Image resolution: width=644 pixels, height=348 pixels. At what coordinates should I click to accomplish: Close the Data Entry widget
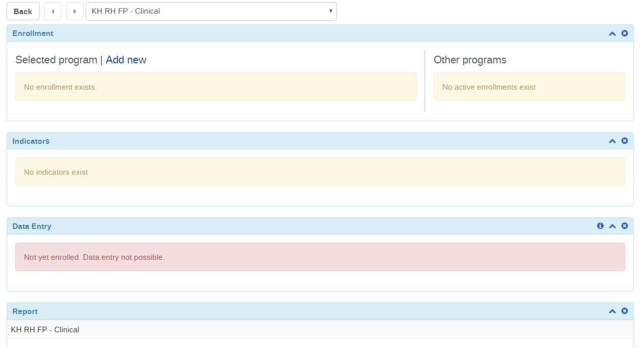pyautogui.click(x=624, y=226)
